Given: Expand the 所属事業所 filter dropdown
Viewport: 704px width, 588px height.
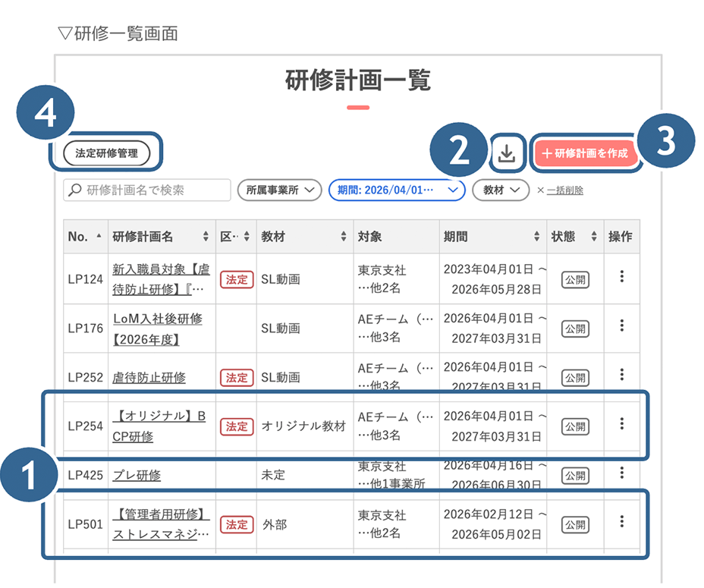Looking at the screenshot, I should (279, 190).
